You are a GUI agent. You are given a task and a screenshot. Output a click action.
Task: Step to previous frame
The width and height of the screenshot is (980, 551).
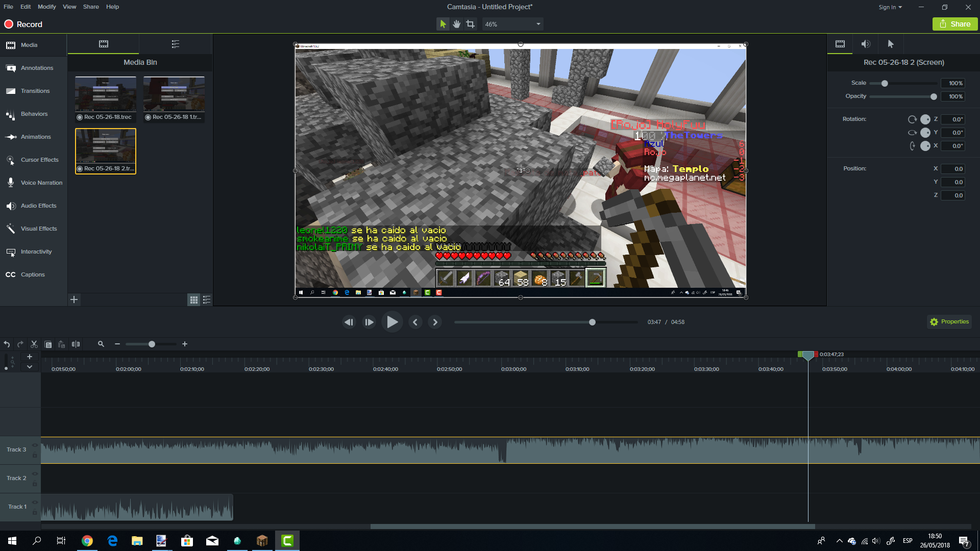(349, 322)
